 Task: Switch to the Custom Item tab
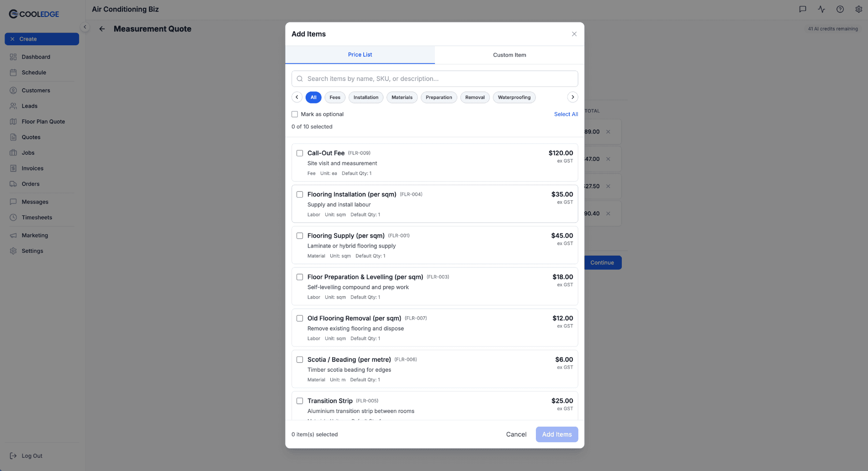pos(509,55)
